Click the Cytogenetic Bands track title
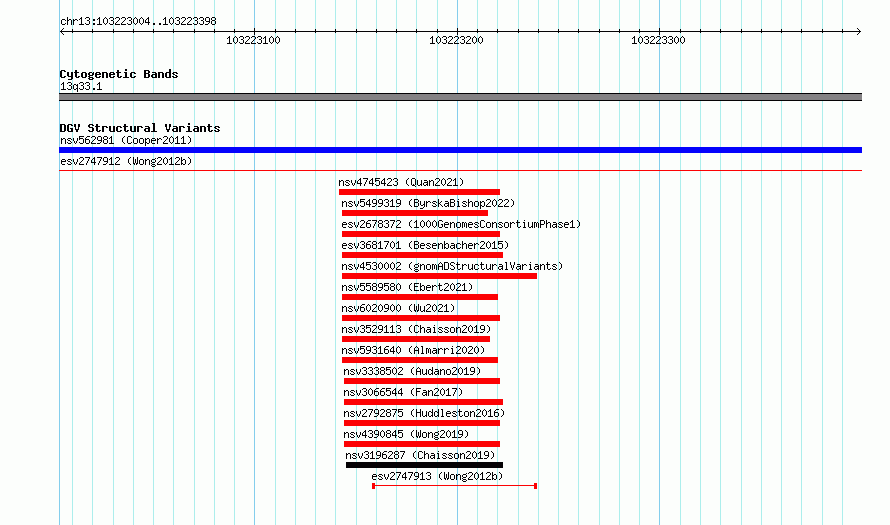Viewport: 890px width, 525px height. [119, 74]
